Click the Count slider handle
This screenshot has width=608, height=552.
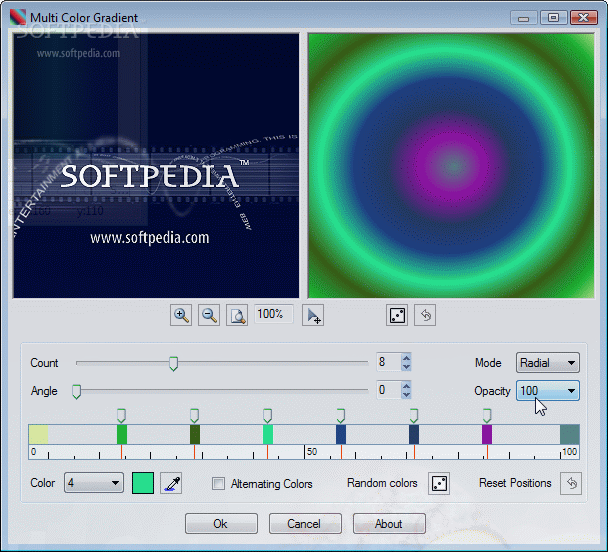tap(173, 364)
